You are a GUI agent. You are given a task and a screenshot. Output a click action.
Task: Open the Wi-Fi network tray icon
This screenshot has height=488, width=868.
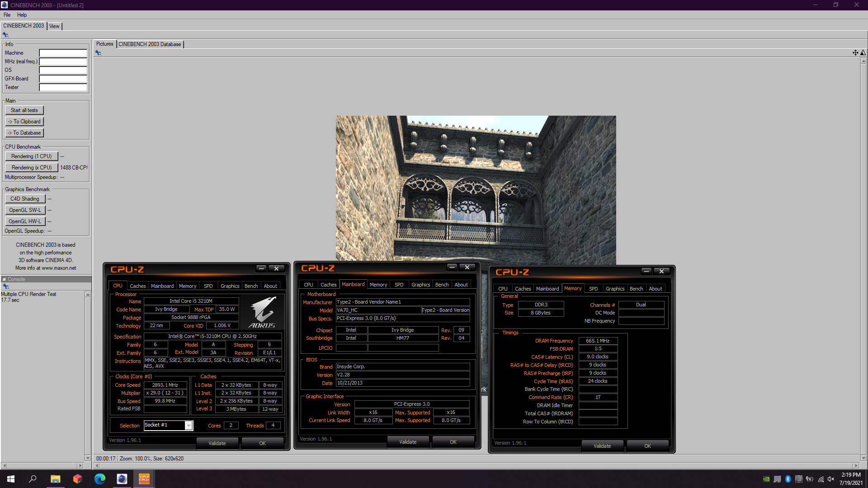click(821, 479)
